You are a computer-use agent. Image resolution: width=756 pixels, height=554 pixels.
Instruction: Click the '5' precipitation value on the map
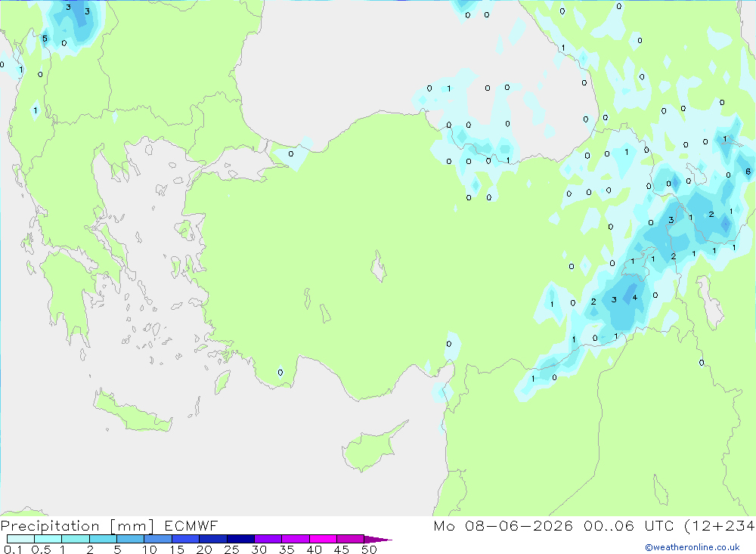pyautogui.click(x=45, y=39)
